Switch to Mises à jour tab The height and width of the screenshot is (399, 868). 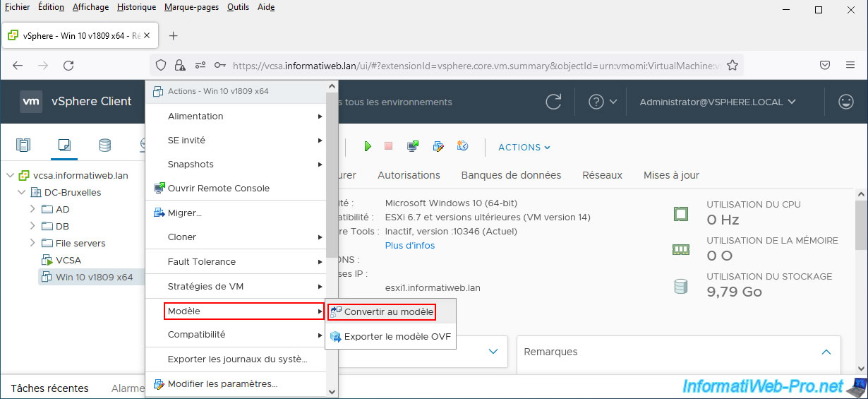pyautogui.click(x=671, y=175)
